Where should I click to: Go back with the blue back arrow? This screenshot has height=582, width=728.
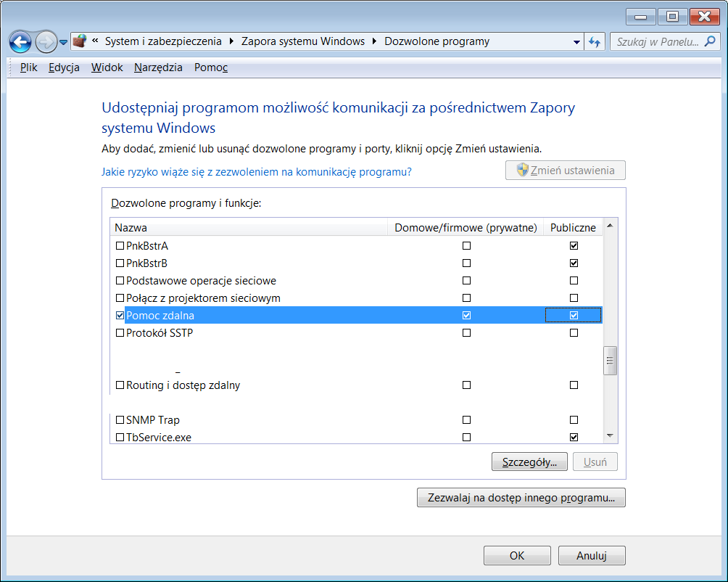pyautogui.click(x=20, y=42)
